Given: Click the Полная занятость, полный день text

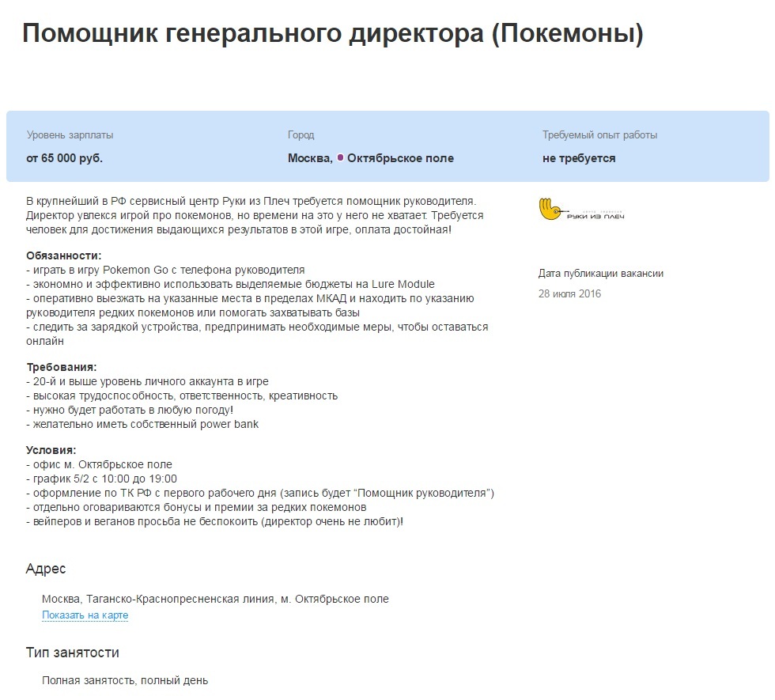Looking at the screenshot, I should (125, 681).
